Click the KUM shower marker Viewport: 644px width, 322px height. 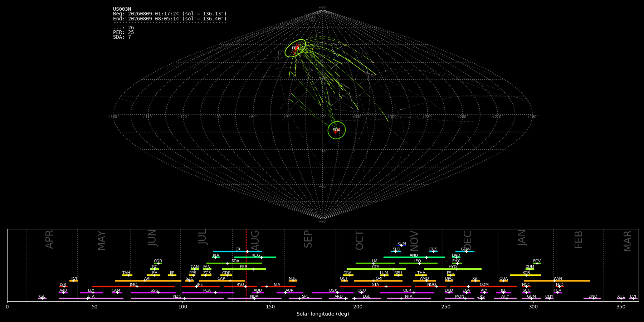coord(402,245)
